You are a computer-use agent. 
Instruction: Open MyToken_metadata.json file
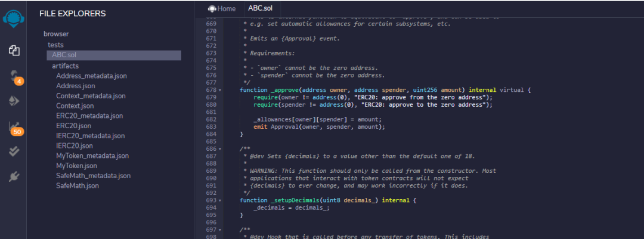click(x=92, y=156)
